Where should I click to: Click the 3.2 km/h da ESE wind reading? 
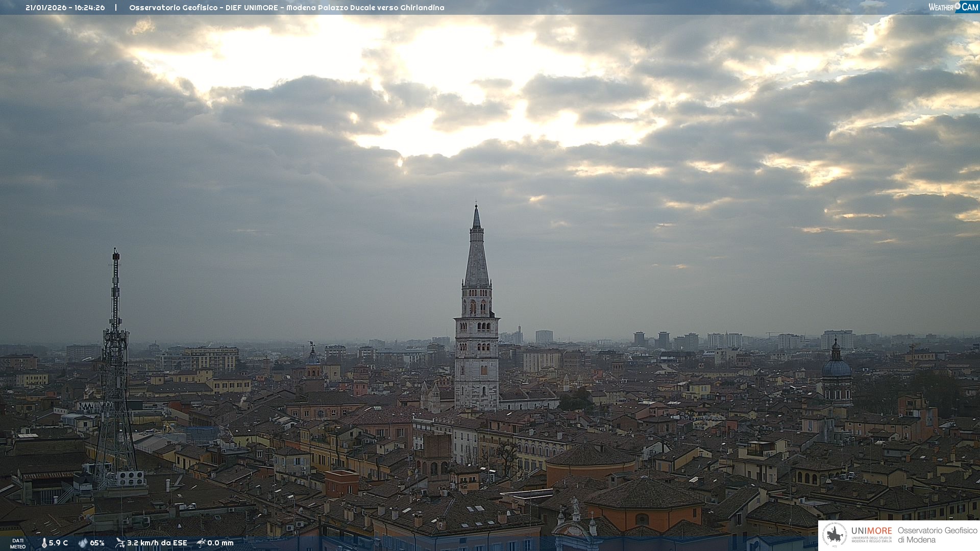pyautogui.click(x=157, y=543)
